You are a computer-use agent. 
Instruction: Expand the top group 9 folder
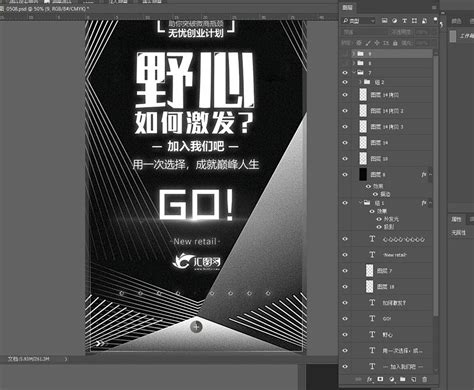[x=354, y=53]
